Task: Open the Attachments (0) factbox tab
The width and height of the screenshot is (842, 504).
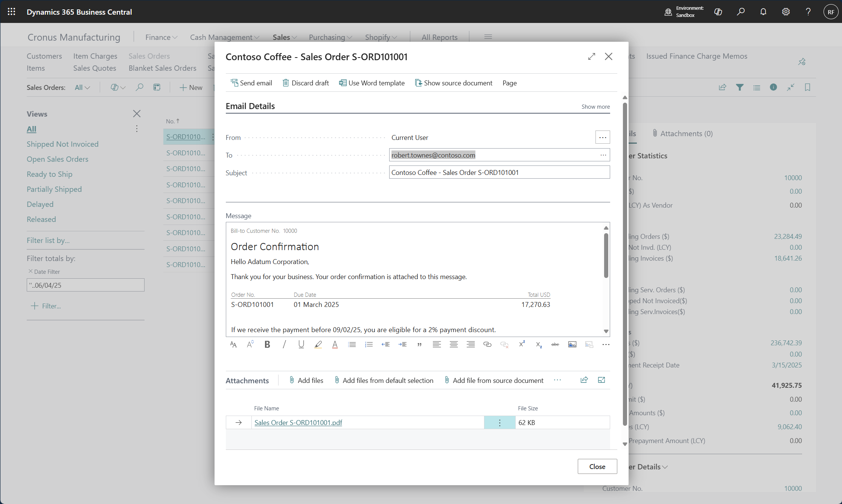Action: (682, 133)
